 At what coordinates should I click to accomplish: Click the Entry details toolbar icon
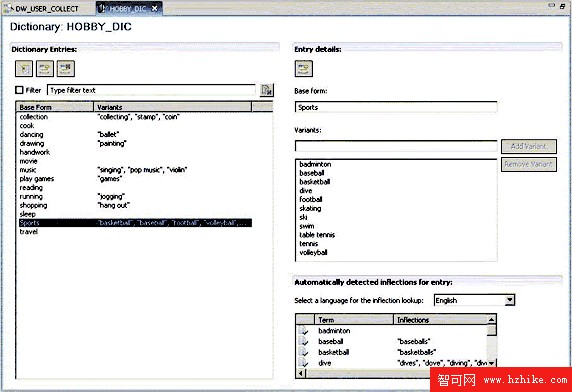pyautogui.click(x=304, y=69)
